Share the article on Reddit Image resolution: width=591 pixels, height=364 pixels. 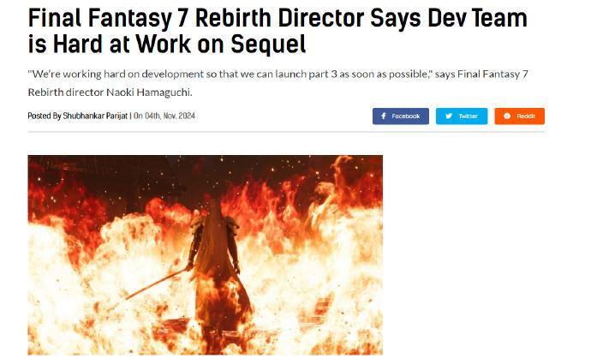pyautogui.click(x=519, y=116)
